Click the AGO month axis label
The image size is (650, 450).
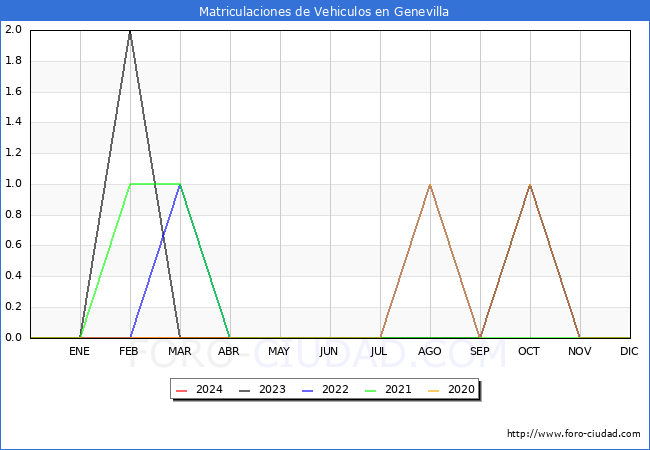pos(429,351)
